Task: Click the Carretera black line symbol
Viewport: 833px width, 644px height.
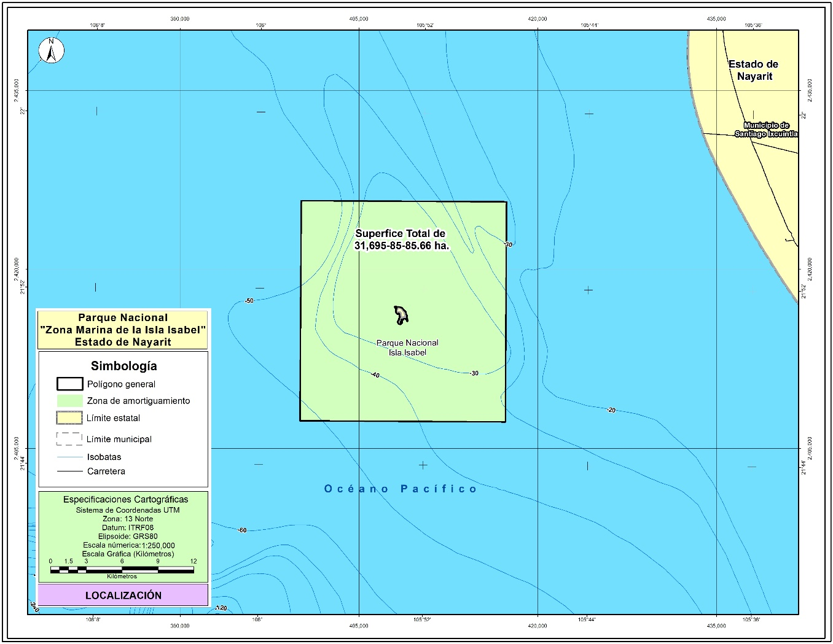Action: (69, 471)
